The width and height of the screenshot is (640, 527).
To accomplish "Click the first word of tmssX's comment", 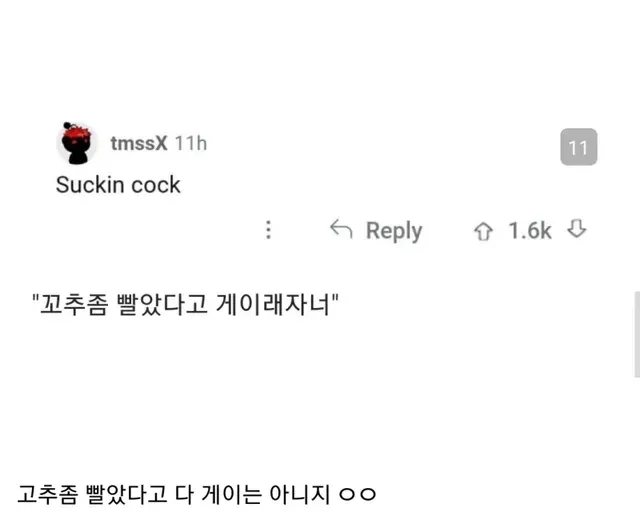I will 87,185.
